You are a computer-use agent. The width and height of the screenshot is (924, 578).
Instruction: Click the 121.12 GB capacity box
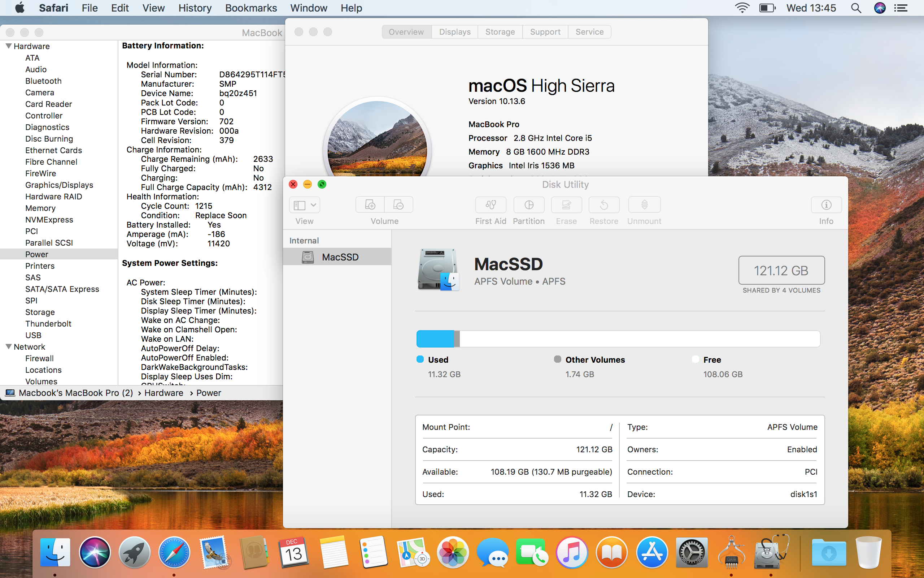point(781,270)
